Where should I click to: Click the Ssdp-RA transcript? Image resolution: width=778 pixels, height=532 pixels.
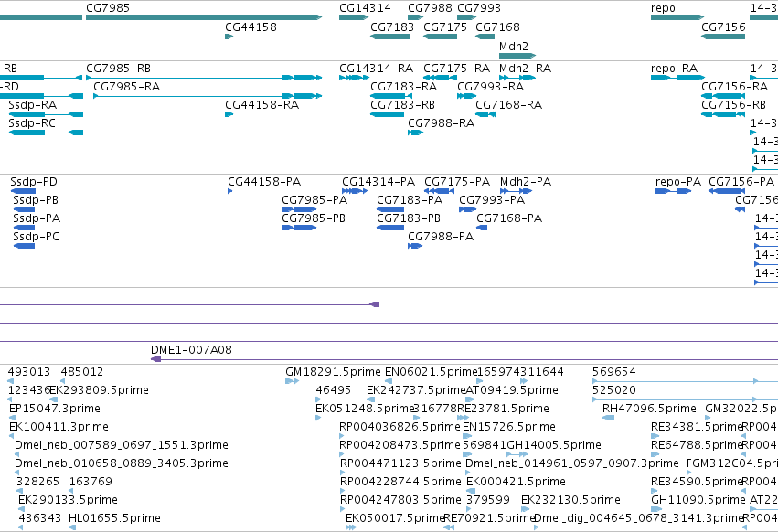coord(46,114)
